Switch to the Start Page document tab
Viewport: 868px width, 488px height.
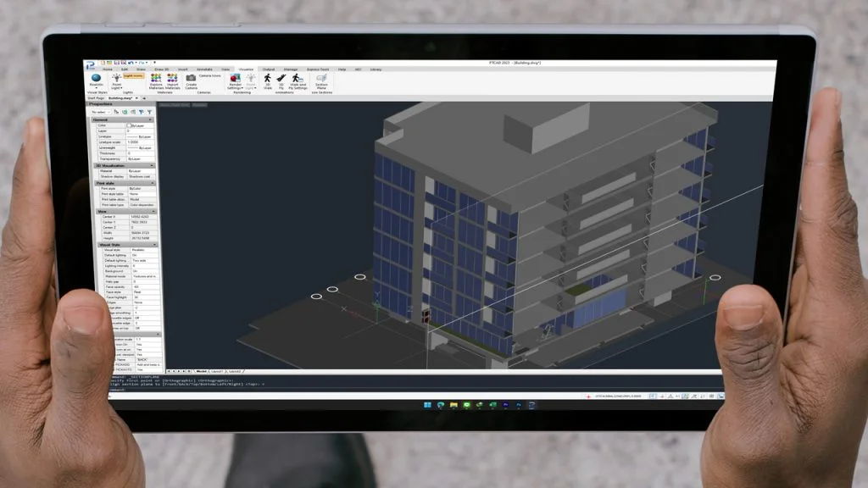tap(95, 98)
